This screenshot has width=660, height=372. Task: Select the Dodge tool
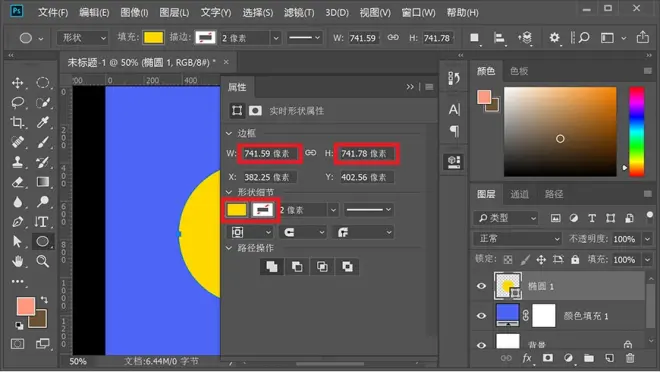click(43, 202)
